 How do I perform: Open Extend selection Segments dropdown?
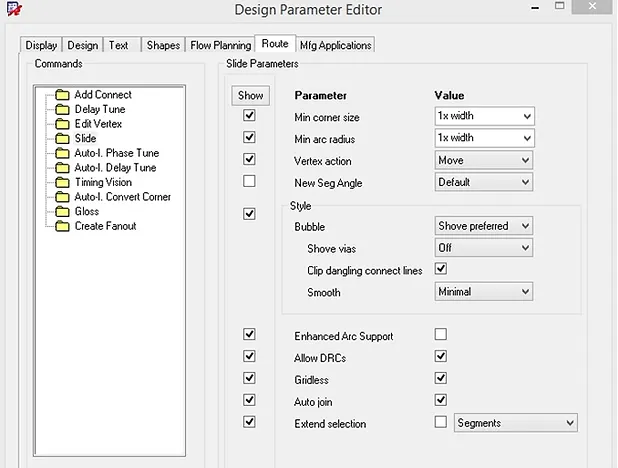pos(516,423)
